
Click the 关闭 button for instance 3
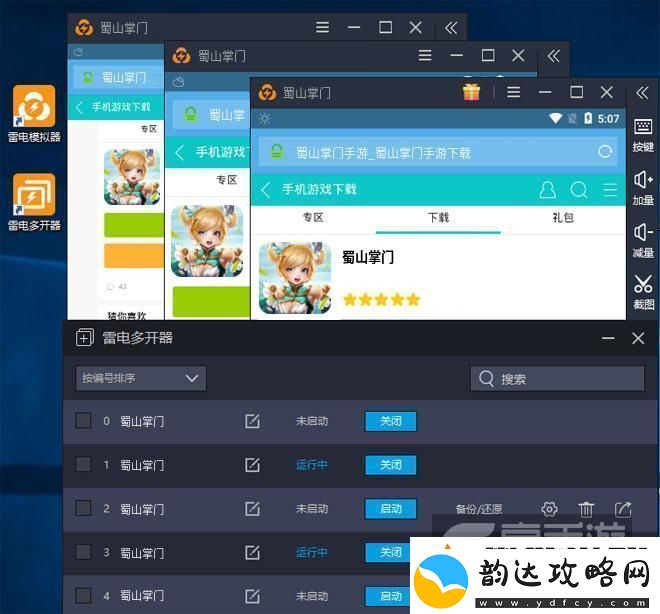click(388, 553)
